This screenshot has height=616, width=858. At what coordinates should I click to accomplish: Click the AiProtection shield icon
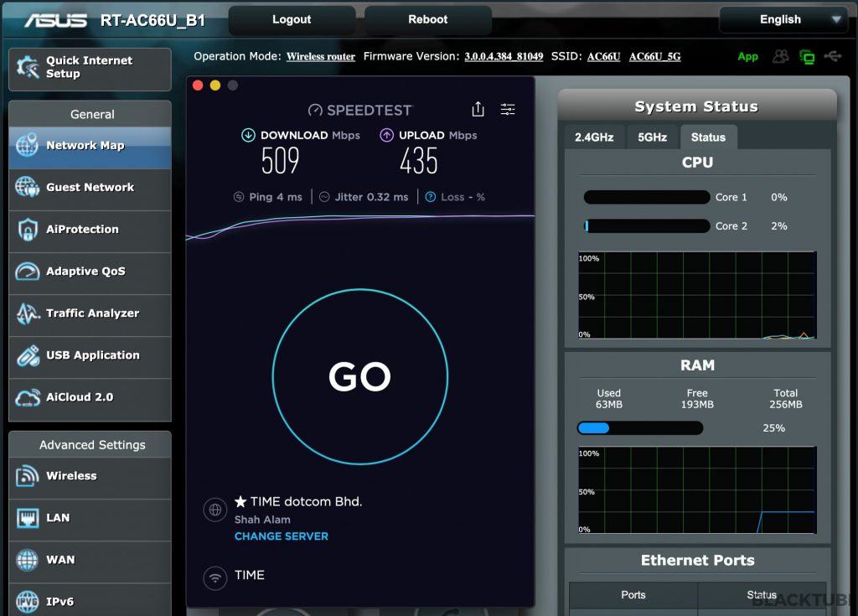[28, 230]
